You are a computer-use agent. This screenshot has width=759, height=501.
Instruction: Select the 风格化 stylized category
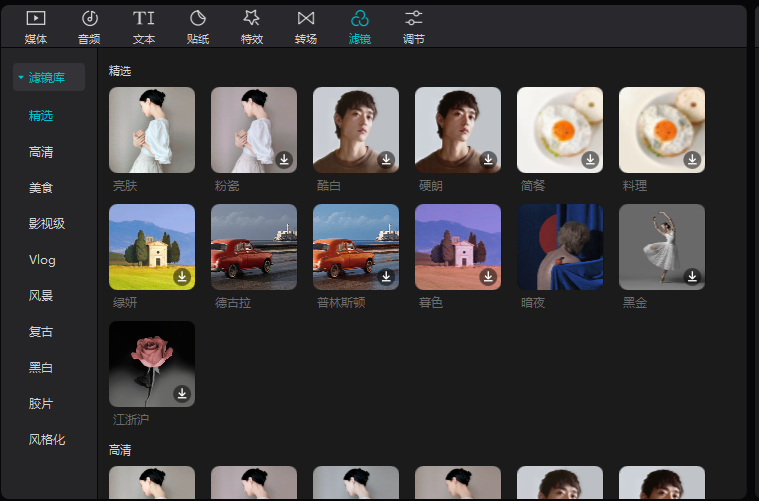point(47,440)
